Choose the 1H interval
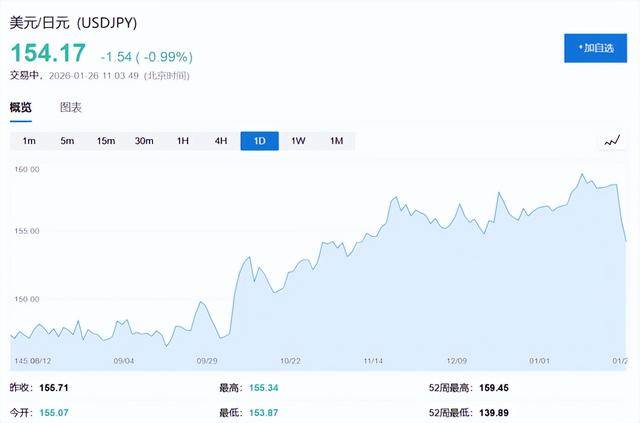This screenshot has height=423, width=640. point(183,141)
